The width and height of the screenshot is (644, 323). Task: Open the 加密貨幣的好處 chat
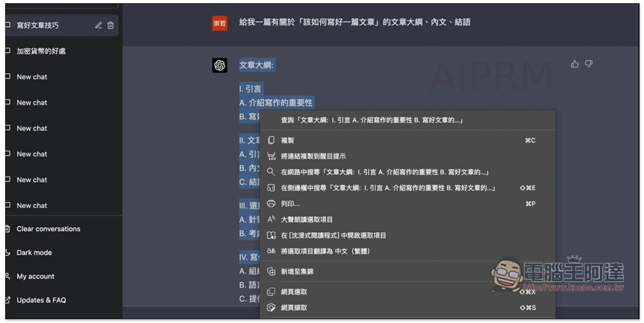click(x=41, y=51)
